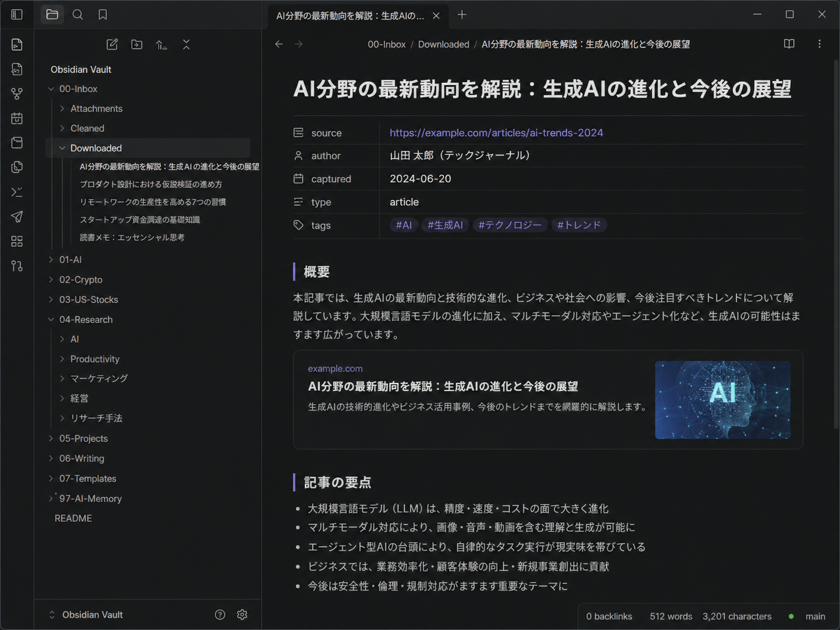Click the #テクノロジー tag

(x=510, y=225)
